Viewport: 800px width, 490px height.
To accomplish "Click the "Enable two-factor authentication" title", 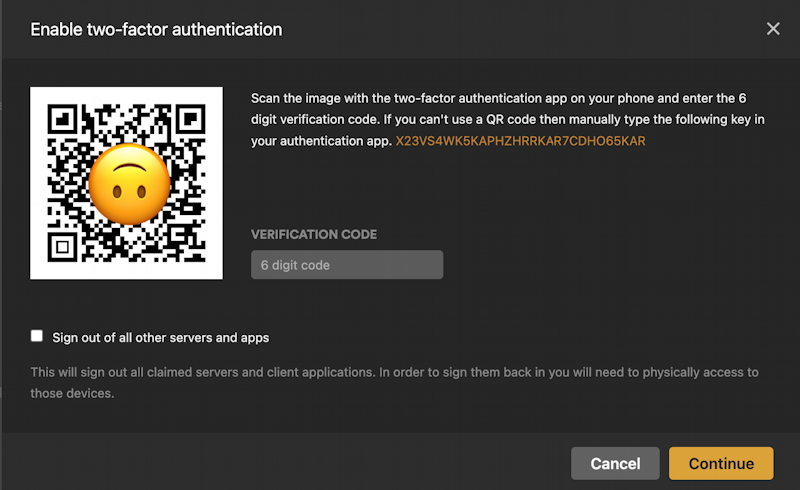I will point(156,29).
